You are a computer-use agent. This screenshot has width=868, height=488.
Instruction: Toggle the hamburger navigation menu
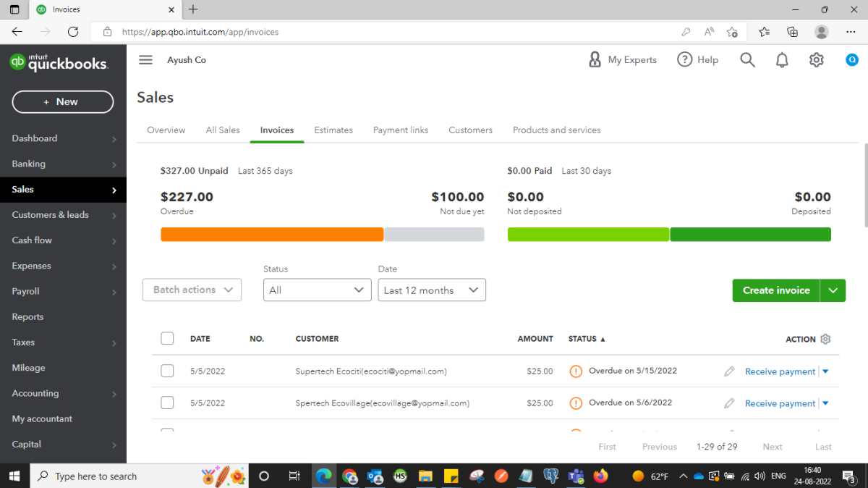pos(145,60)
